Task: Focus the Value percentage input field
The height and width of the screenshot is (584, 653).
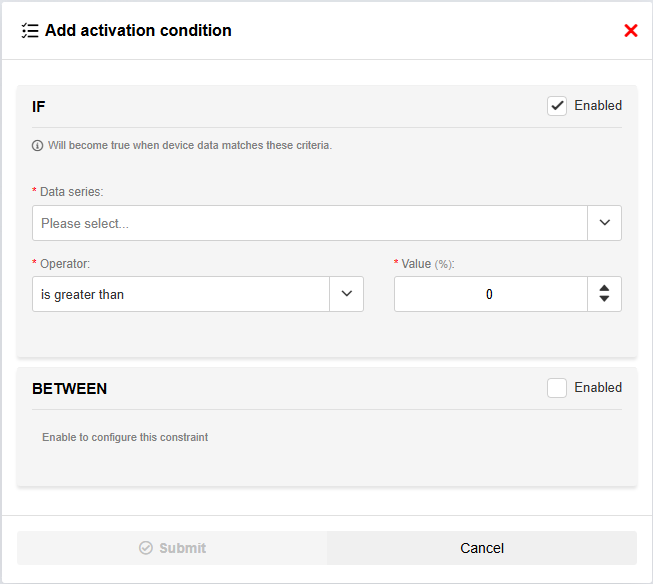Action: click(x=490, y=294)
